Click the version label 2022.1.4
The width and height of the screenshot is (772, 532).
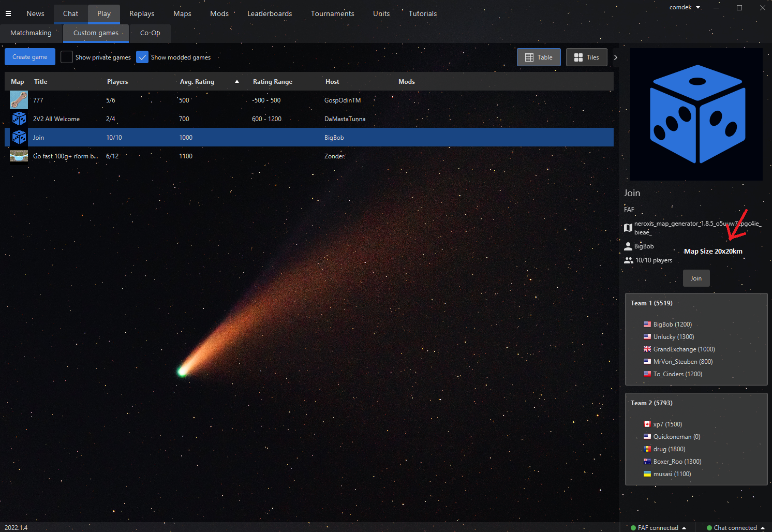16,528
